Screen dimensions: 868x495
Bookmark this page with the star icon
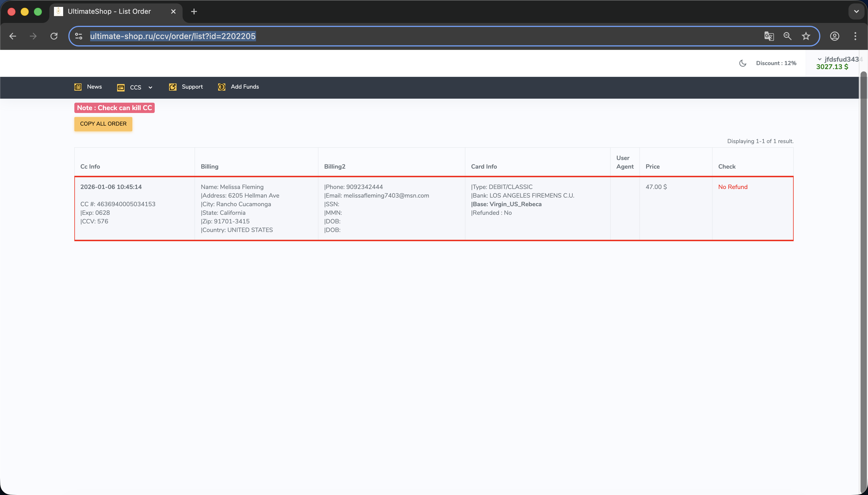coord(806,36)
